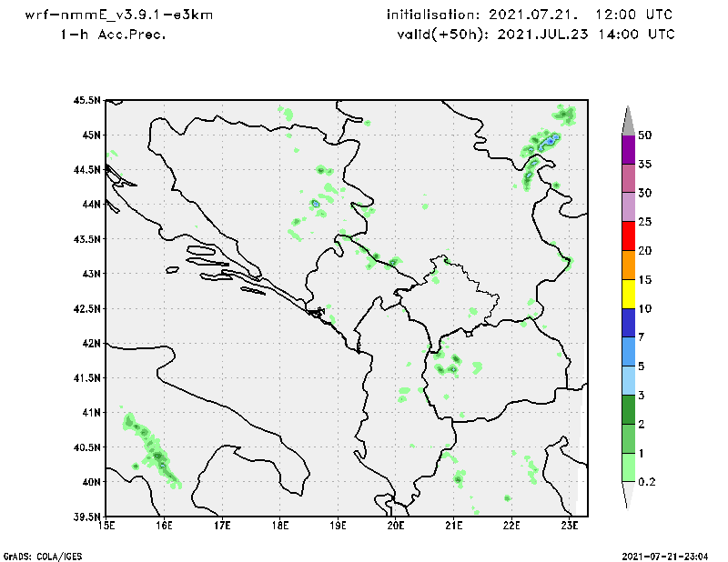This screenshot has height=562, width=728.
Task: Click the '15E' longitude axis label
Action: tap(106, 526)
